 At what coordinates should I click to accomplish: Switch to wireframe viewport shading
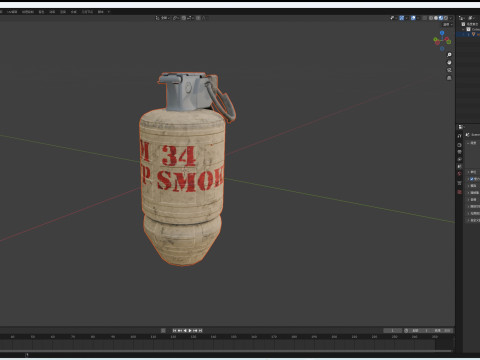[431, 18]
